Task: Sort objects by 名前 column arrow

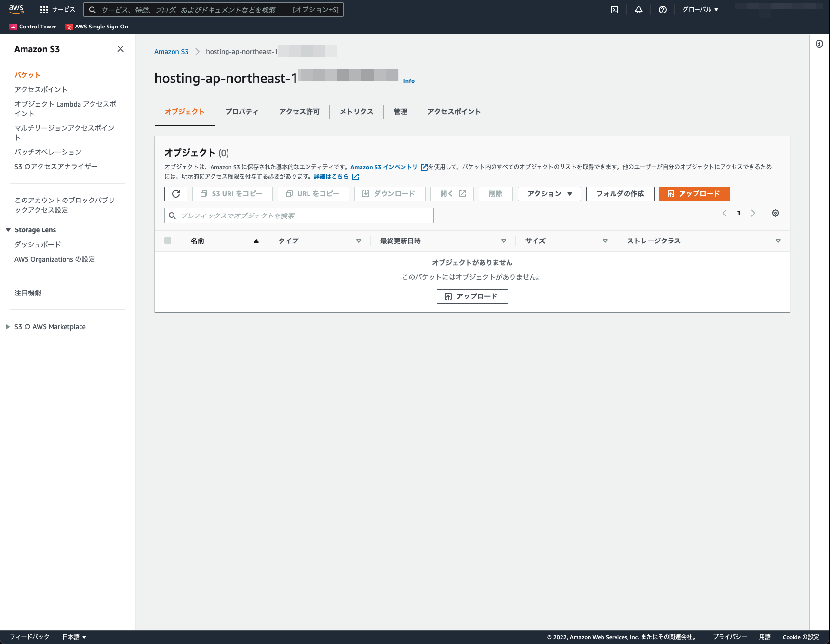Action: tap(256, 241)
